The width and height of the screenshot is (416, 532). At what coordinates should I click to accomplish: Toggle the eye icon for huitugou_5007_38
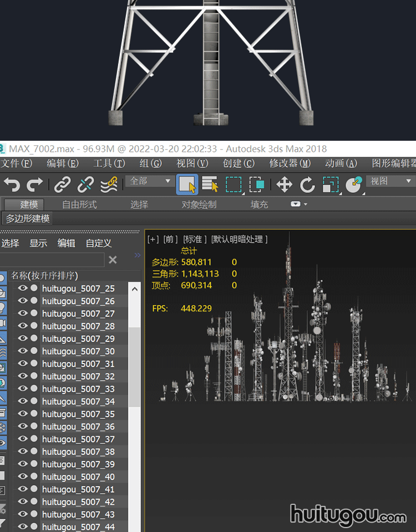pyautogui.click(x=23, y=452)
